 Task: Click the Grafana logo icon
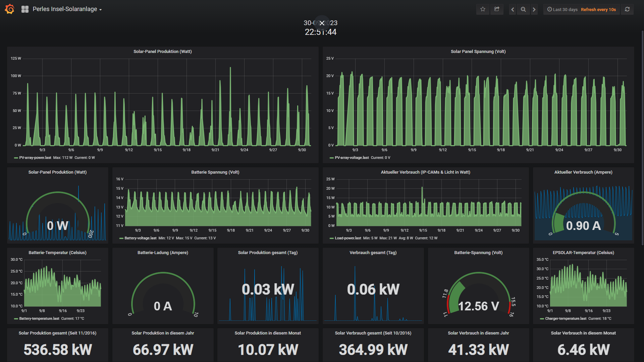10,9
